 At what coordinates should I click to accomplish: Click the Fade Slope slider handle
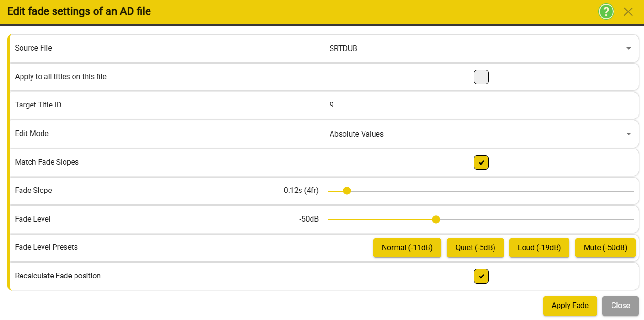(x=347, y=191)
